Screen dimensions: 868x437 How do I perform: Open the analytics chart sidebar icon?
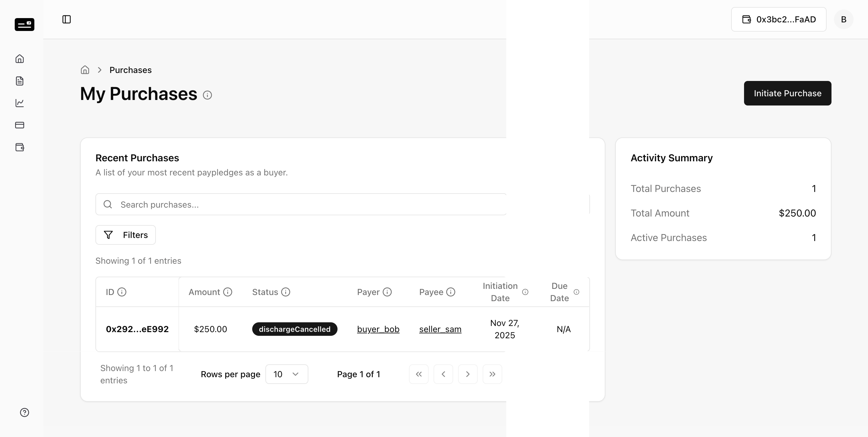point(20,103)
